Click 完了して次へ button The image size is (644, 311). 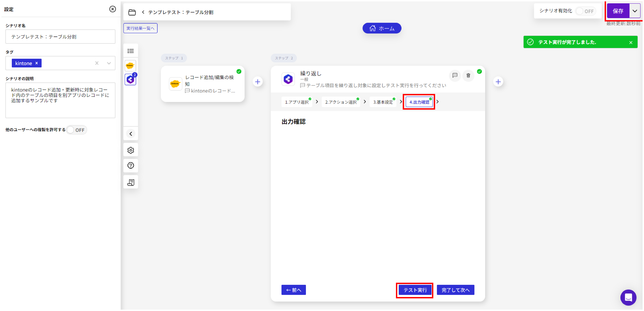point(455,290)
